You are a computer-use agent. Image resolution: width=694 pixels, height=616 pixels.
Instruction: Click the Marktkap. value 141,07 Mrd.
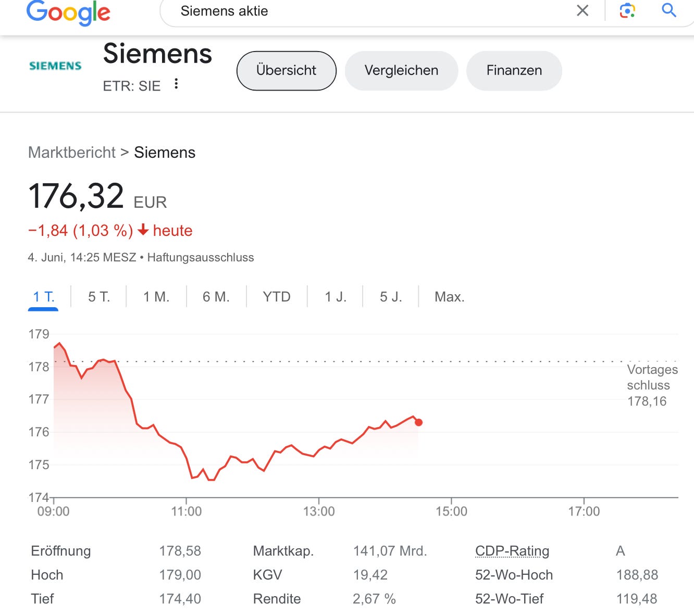pyautogui.click(x=390, y=551)
